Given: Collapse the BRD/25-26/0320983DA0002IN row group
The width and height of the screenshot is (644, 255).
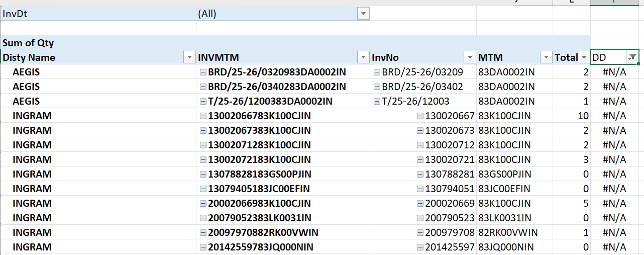Looking at the screenshot, I should [203, 72].
